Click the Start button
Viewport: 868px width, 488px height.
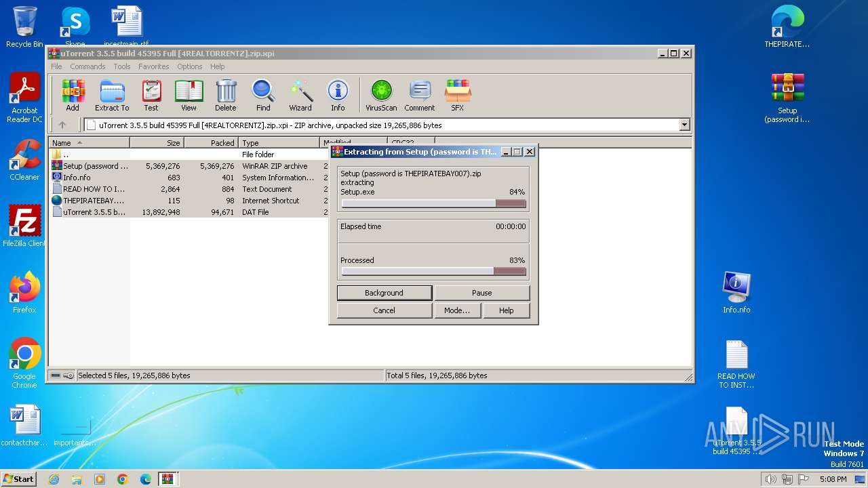coord(18,479)
